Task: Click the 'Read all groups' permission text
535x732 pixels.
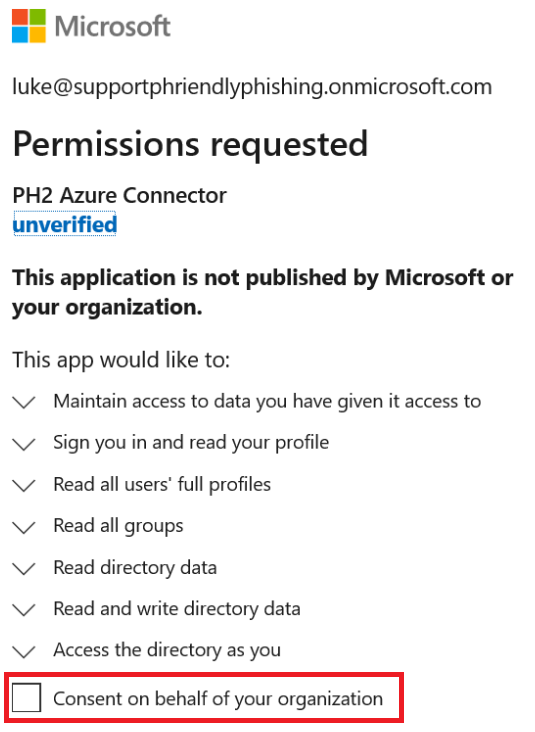Action: (x=118, y=526)
